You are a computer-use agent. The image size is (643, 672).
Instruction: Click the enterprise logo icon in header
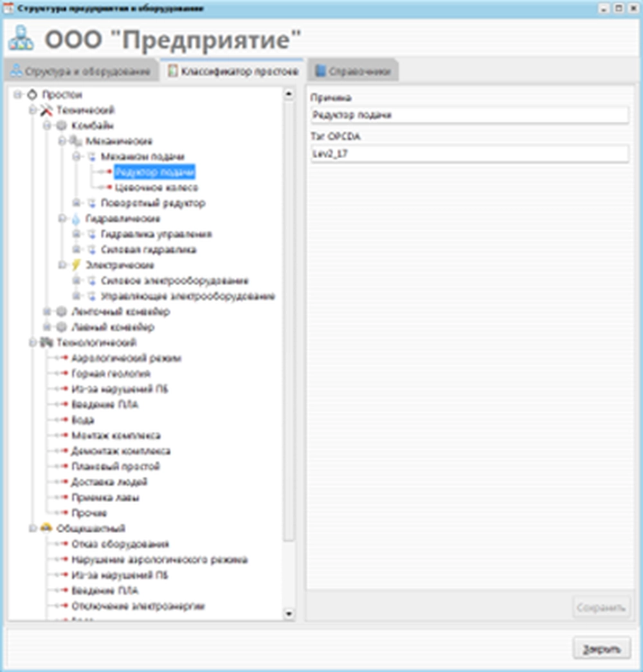pyautogui.click(x=21, y=40)
